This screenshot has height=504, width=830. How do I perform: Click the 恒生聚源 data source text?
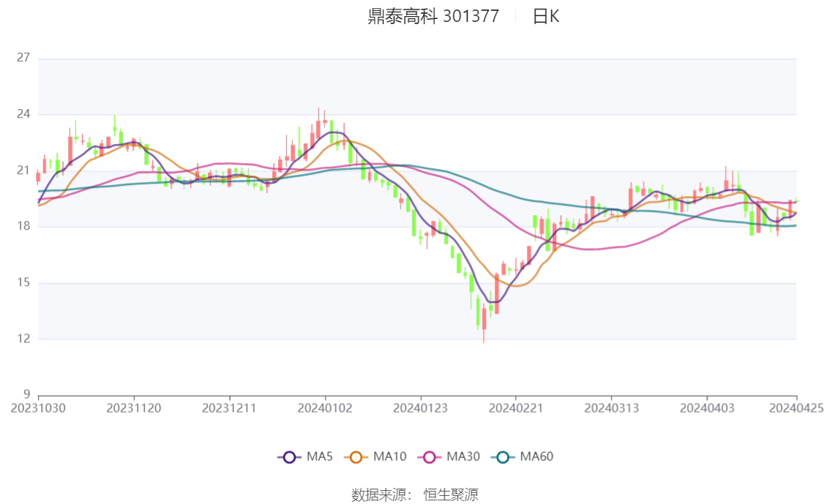(x=451, y=495)
